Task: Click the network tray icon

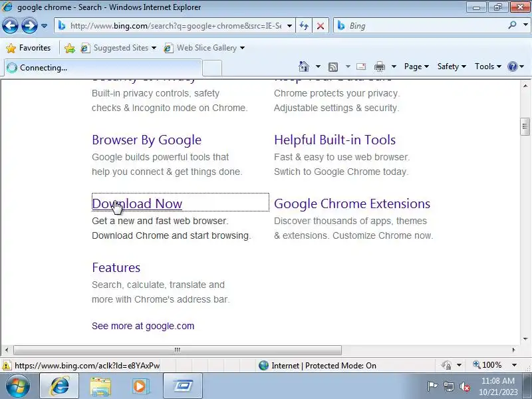Action: [x=449, y=386]
